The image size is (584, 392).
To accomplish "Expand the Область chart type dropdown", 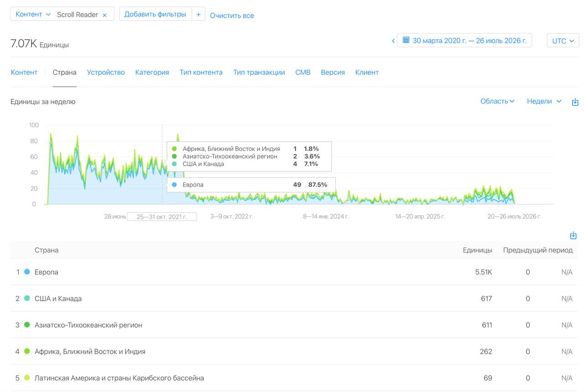I will point(497,101).
